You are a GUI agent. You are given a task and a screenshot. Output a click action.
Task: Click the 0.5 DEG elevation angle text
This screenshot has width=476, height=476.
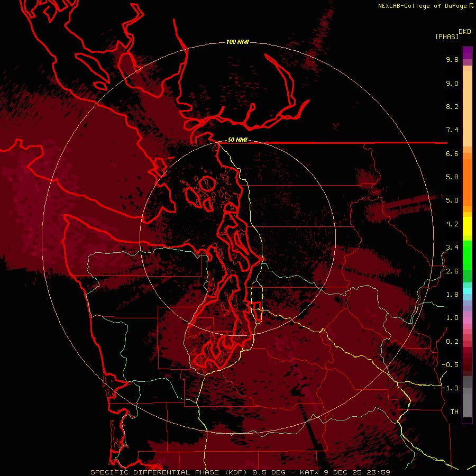tap(270, 472)
